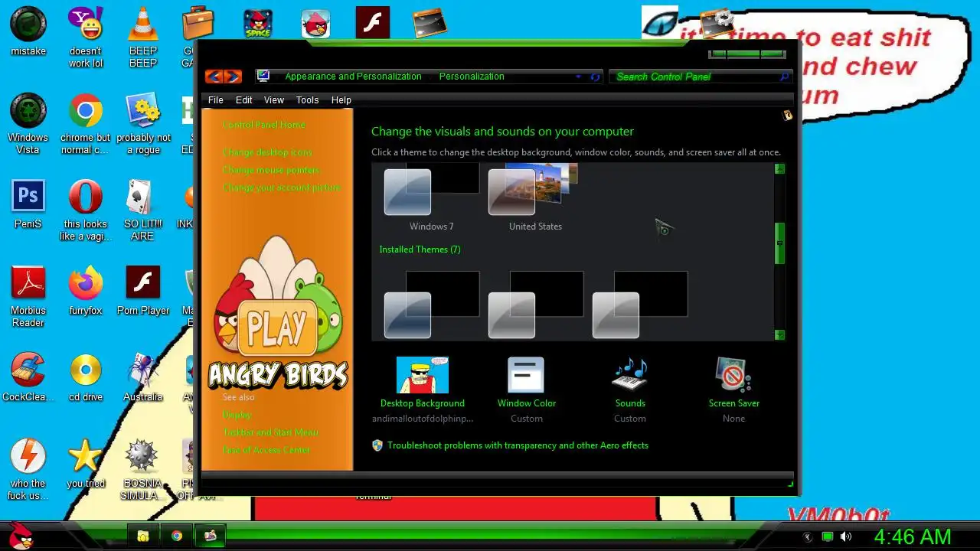The width and height of the screenshot is (980, 551).
Task: Click the 4:46 AM taskbar clock
Action: [913, 536]
